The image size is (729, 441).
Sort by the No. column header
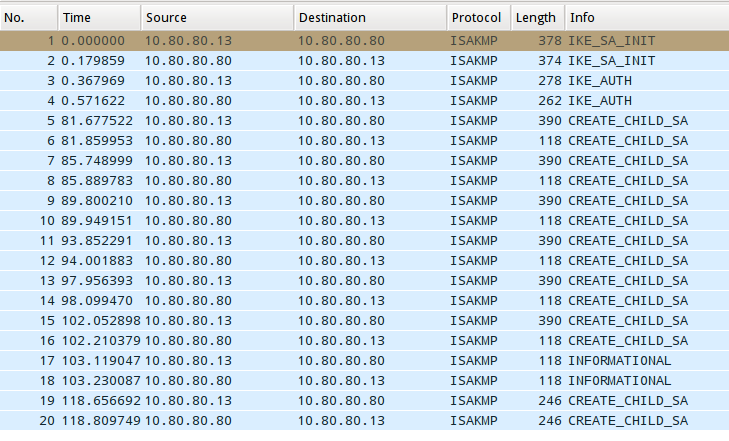[29, 18]
